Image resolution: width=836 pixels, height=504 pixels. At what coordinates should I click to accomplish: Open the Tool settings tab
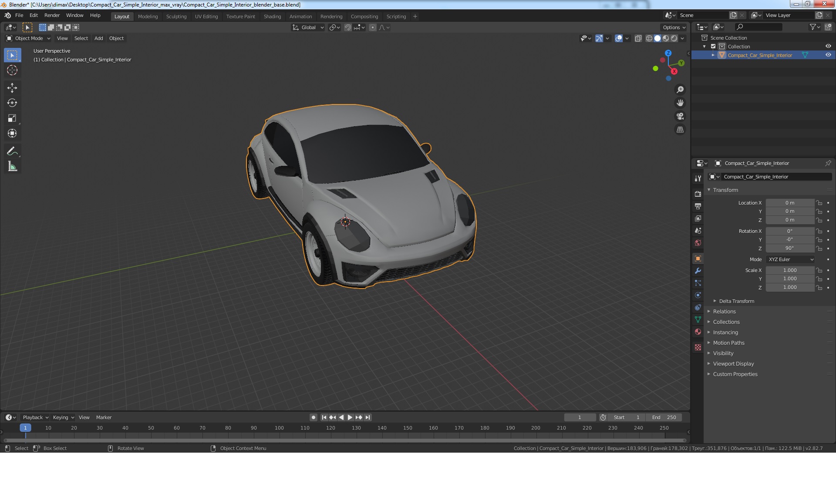[698, 178]
